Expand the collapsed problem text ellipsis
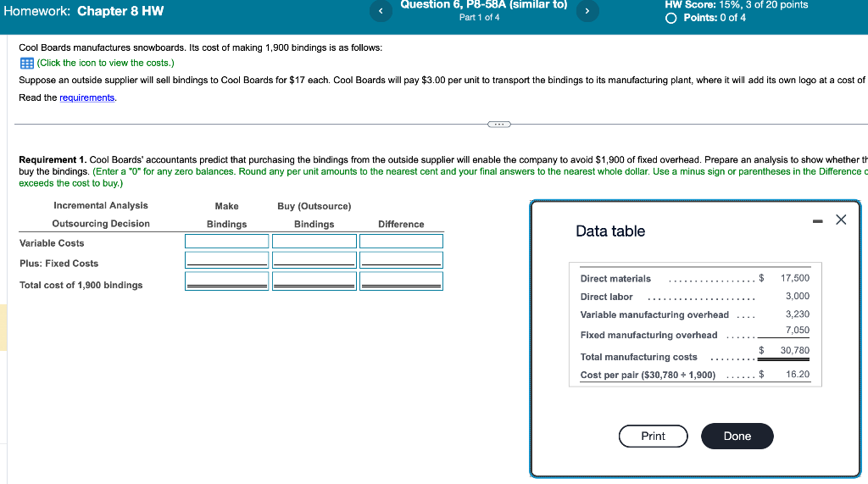The width and height of the screenshot is (868, 484). [x=498, y=124]
